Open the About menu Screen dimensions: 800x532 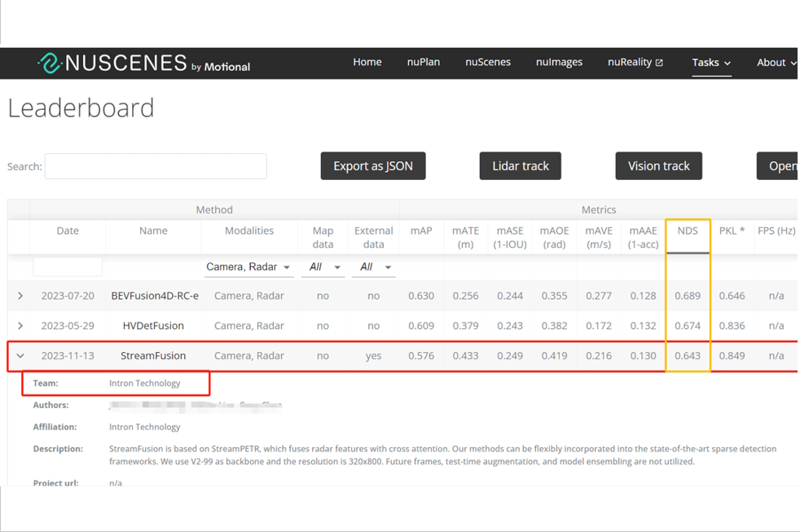pyautogui.click(x=776, y=63)
